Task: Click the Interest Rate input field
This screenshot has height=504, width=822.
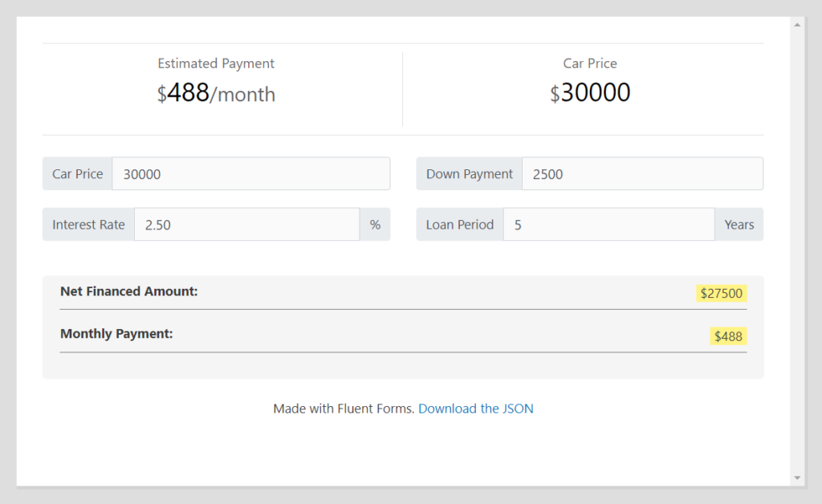Action: [246, 225]
